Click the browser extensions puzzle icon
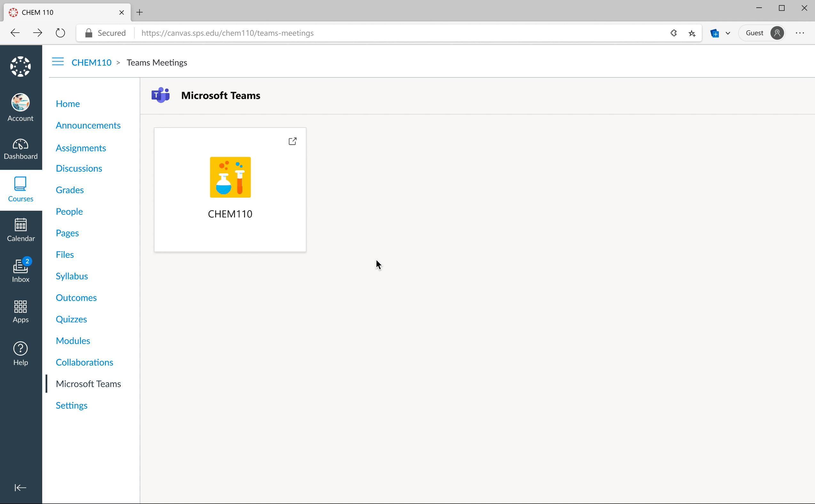 [674, 33]
